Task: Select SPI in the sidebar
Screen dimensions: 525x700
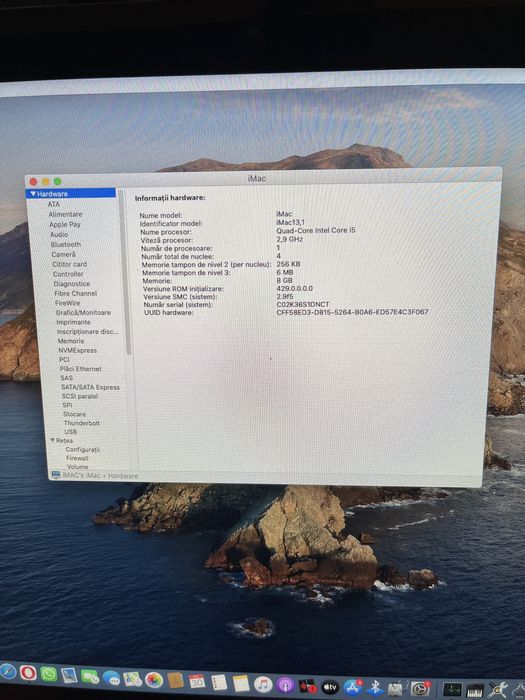Action: click(x=67, y=405)
